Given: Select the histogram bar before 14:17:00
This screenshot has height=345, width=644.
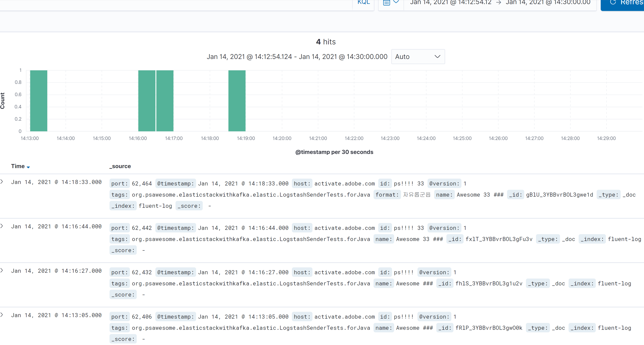Looking at the screenshot, I should click(x=165, y=101).
